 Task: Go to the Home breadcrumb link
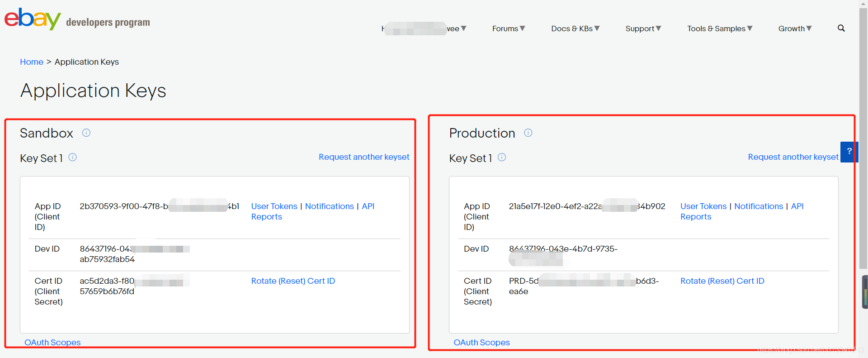point(32,62)
